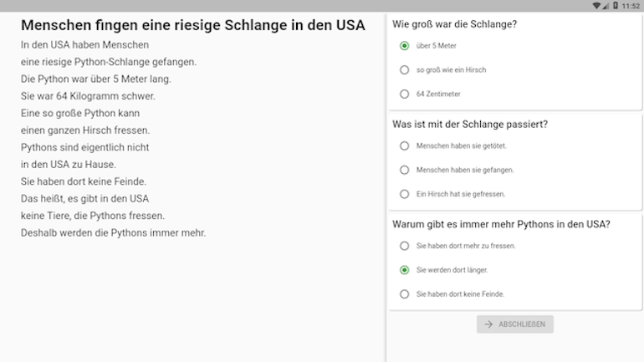Image resolution: width=644 pixels, height=362 pixels.
Task: Choose "Sie haben dort keine Feinde." answer
Action: [x=405, y=294]
